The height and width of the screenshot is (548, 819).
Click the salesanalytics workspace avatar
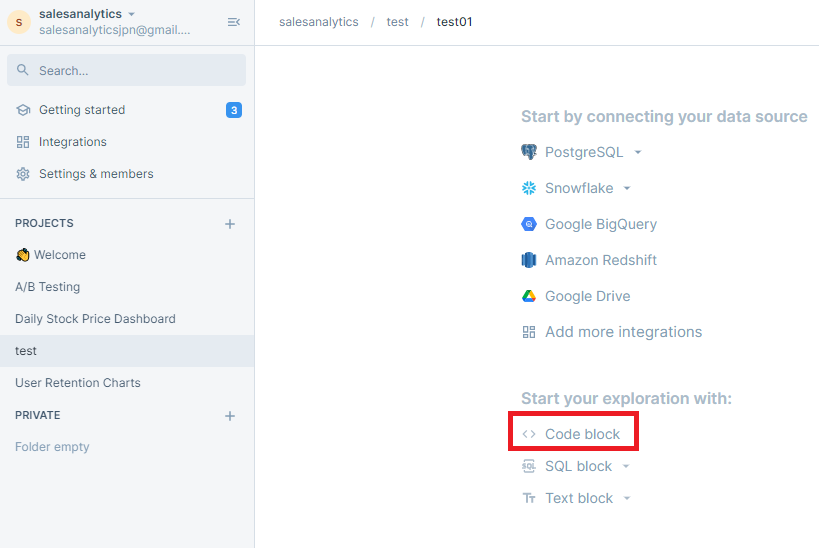[x=18, y=22]
